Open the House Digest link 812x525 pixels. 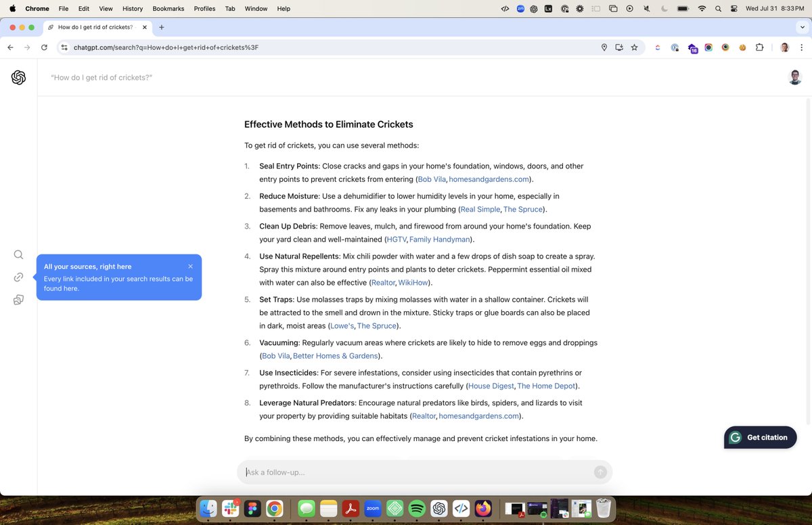(x=491, y=386)
